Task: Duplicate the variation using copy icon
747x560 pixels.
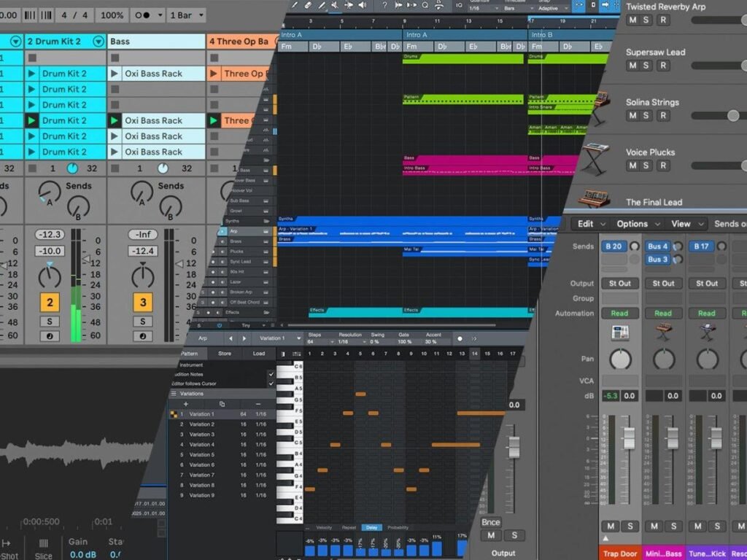Action: pos(222,404)
